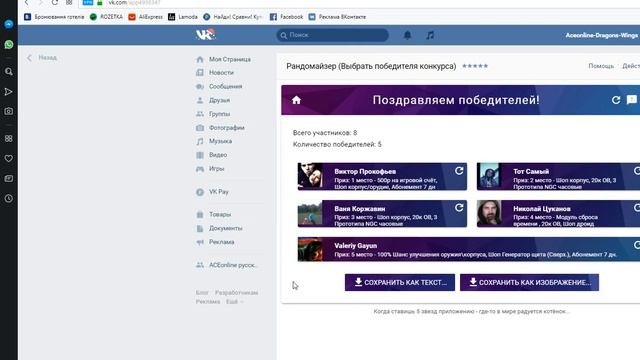Open Реклама ВКонтакте bookmark
Screen dimensions: 640x360
(337, 17)
